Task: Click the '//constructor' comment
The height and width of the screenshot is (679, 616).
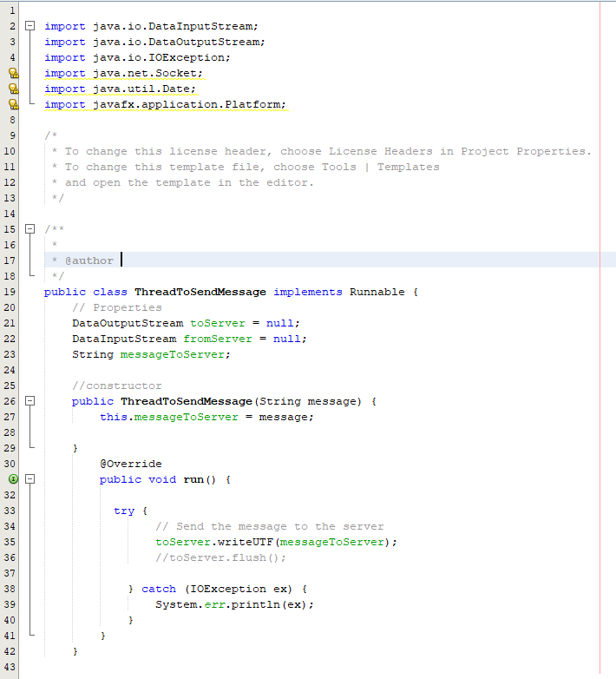Action: click(x=117, y=386)
